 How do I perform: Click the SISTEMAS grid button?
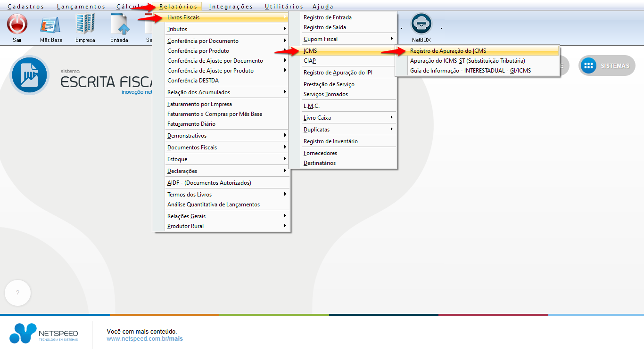(x=607, y=66)
